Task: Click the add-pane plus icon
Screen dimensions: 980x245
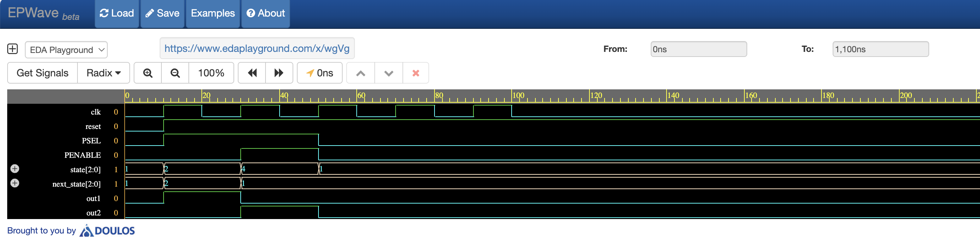Action: (x=13, y=49)
